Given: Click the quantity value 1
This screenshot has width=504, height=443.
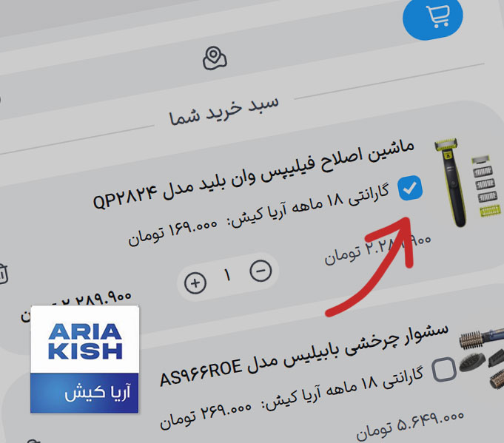Looking at the screenshot, I should 227,276.
